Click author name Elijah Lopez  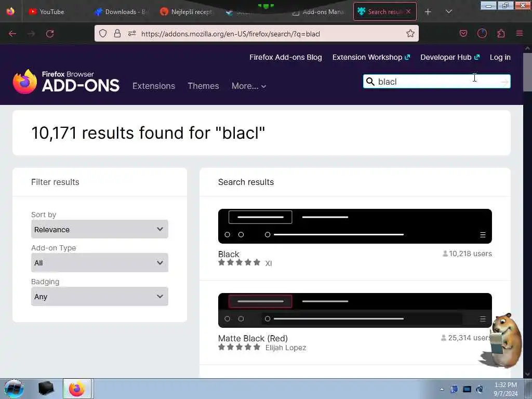coord(286,348)
